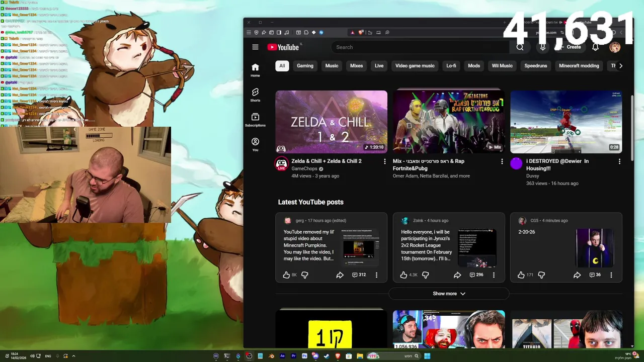This screenshot has height=362, width=644.
Task: Expand posts with Show more
Action: click(449, 294)
